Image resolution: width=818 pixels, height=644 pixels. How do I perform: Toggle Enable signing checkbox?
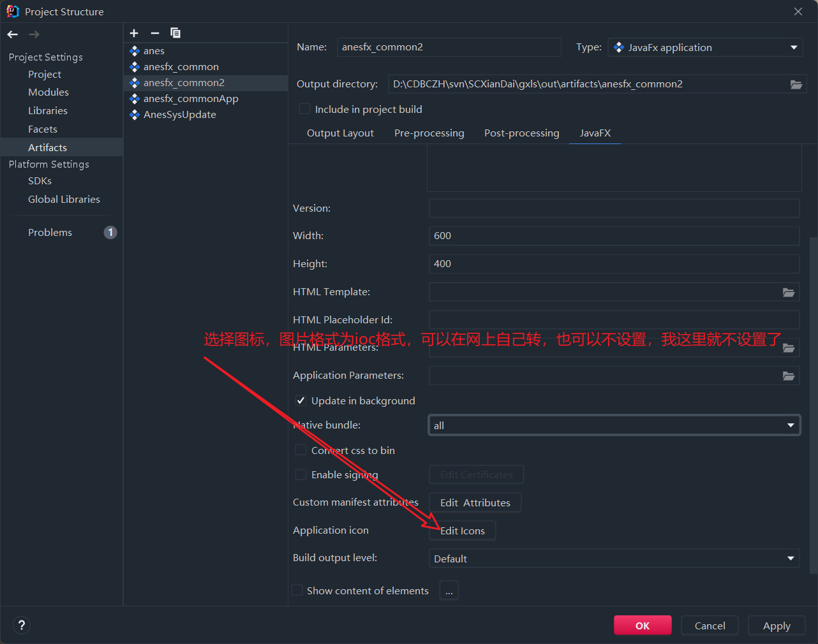pyautogui.click(x=301, y=474)
